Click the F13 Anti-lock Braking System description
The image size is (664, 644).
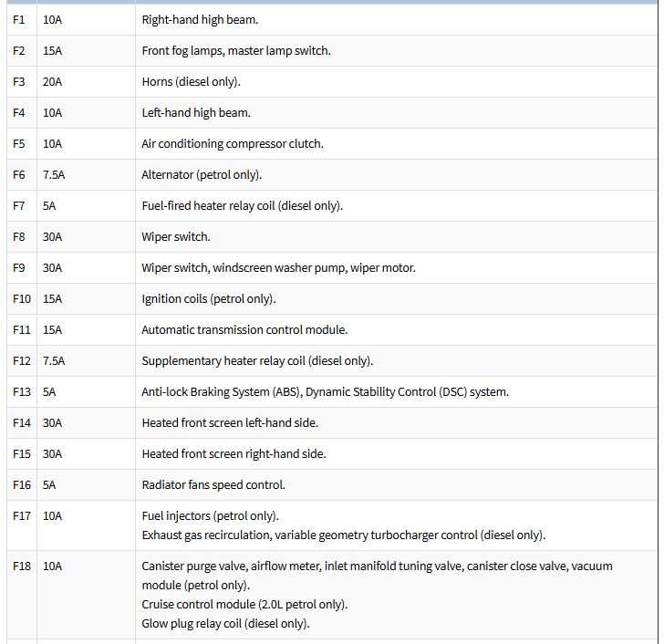325,391
